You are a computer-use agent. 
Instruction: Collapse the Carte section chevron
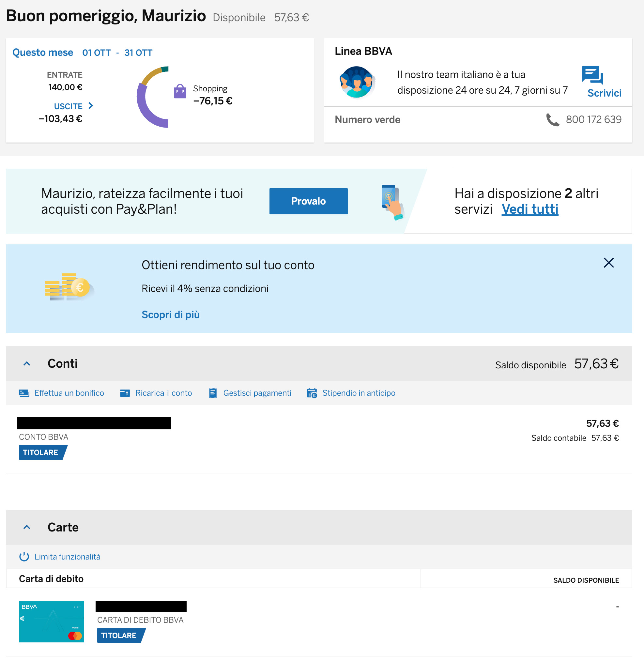click(x=27, y=527)
